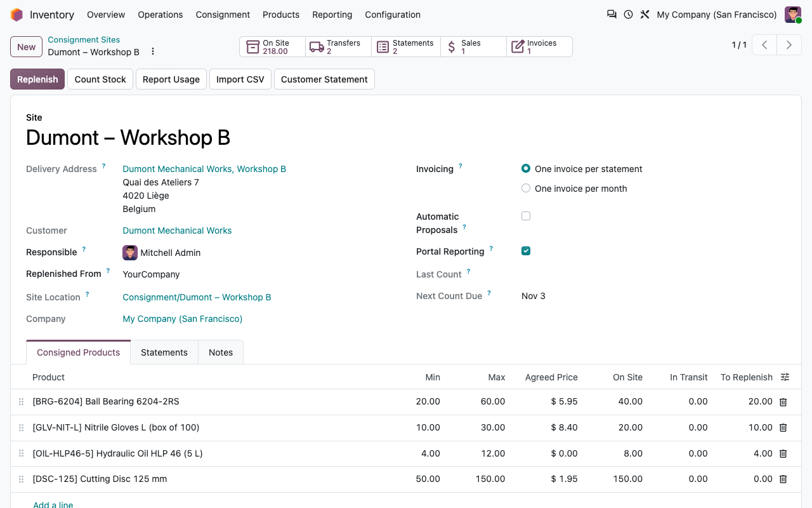This screenshot has height=508, width=812.
Task: Click the Inventory app logo icon
Action: coord(16,15)
